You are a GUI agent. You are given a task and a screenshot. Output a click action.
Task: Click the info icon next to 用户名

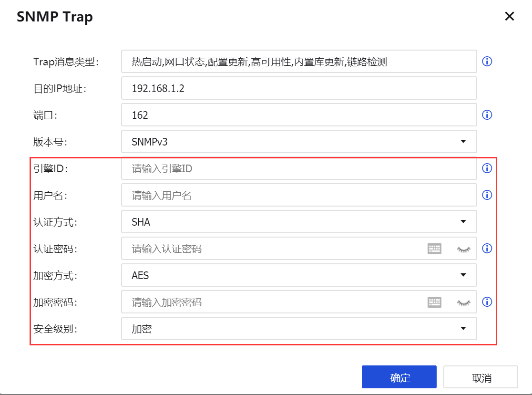point(487,195)
